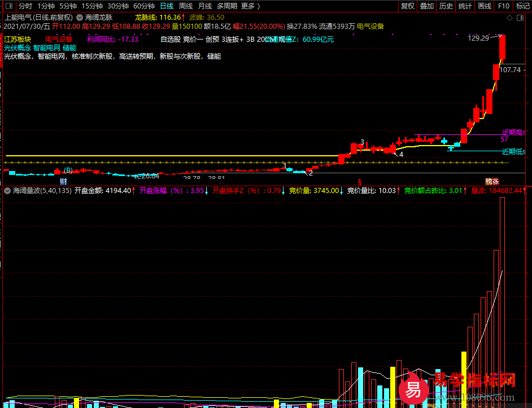Open the 储能 concept link
Viewport: 532px width, 408px height.
(69, 48)
